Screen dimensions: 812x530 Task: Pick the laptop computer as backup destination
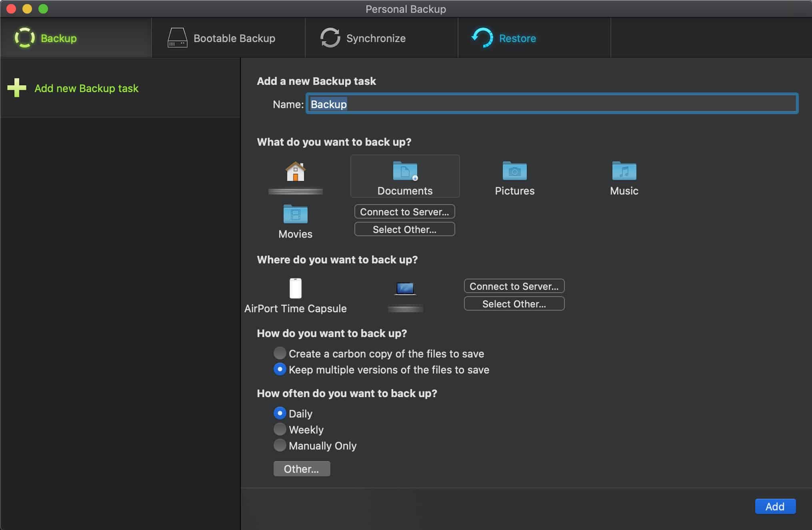405,289
